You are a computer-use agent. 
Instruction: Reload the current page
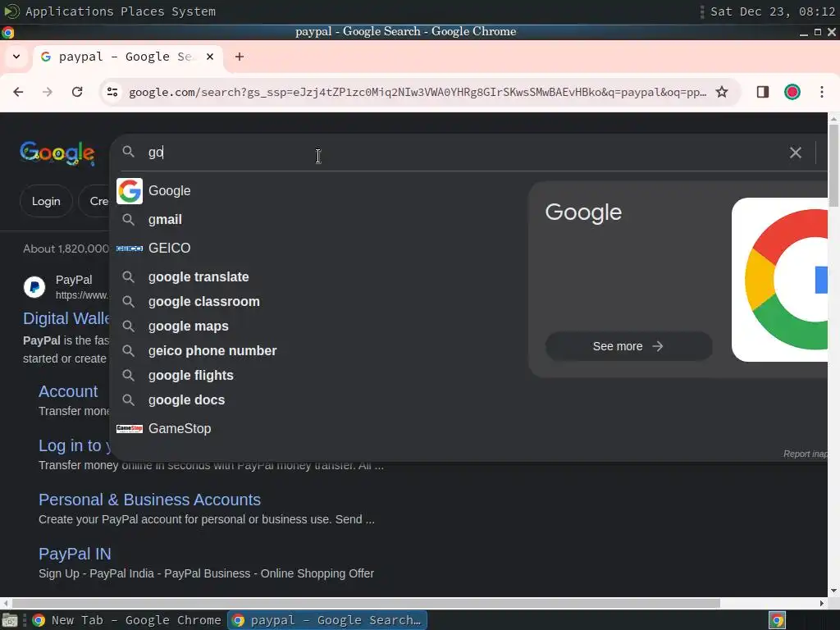77,92
